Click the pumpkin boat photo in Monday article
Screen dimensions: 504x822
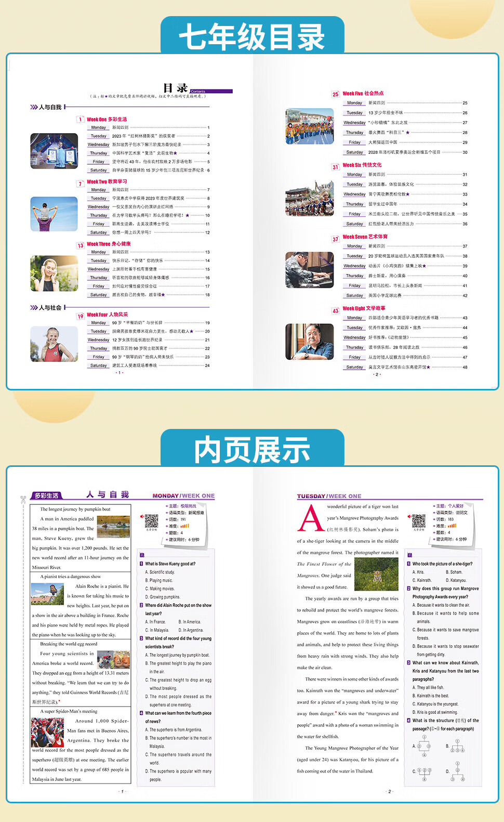(x=113, y=527)
